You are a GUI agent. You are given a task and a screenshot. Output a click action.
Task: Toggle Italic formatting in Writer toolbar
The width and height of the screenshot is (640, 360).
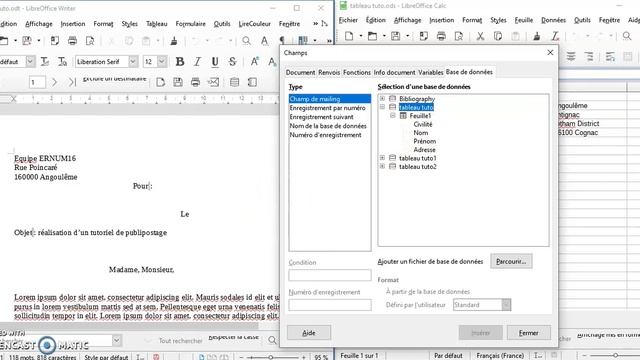click(x=197, y=62)
